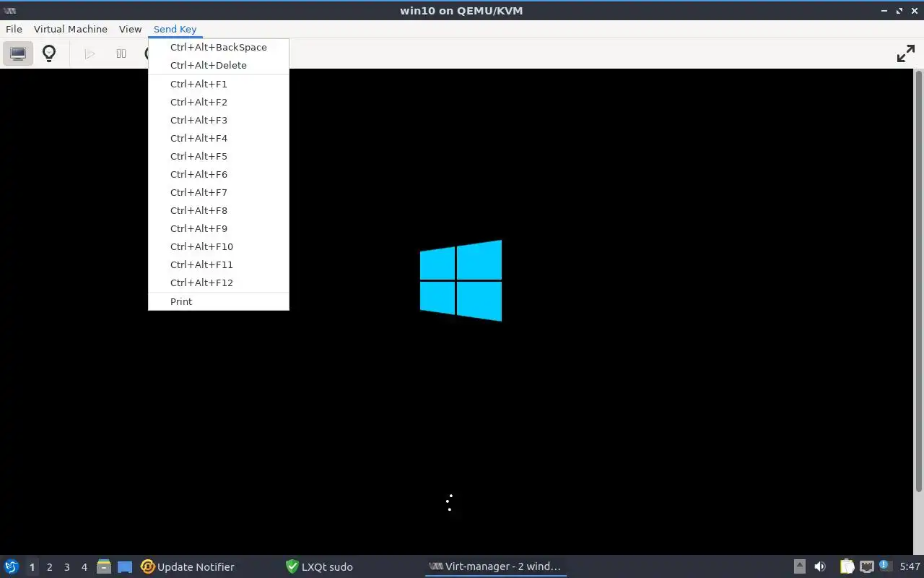Screen dimensions: 924x578
Task: Click the Virt-manager taskbar entry
Action: tap(496, 567)
